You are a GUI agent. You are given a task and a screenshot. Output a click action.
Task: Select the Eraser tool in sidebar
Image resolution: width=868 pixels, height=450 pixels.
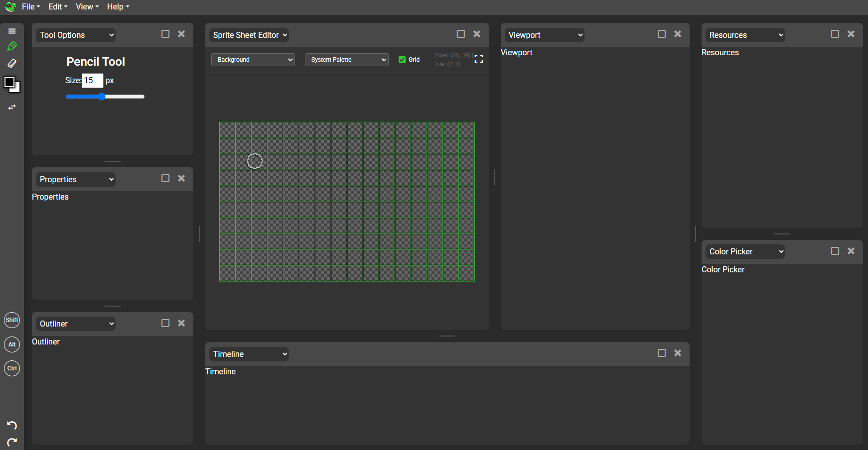click(x=12, y=63)
